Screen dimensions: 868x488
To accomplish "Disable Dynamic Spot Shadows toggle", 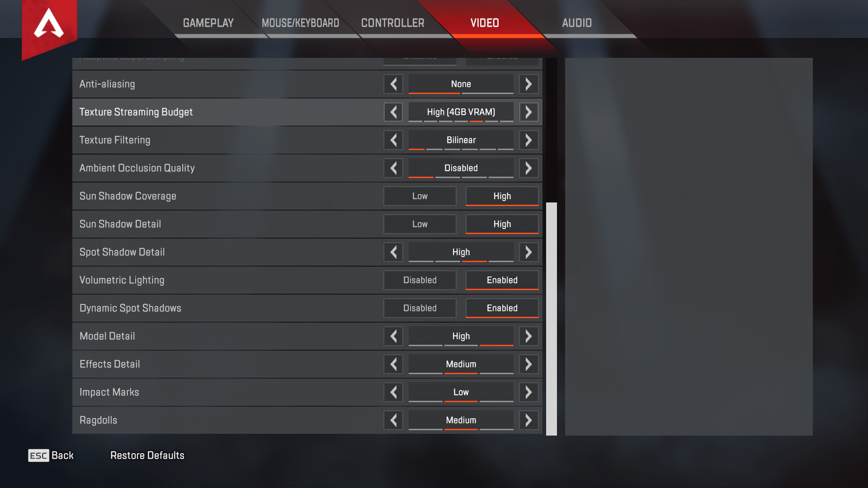I will pyautogui.click(x=419, y=307).
